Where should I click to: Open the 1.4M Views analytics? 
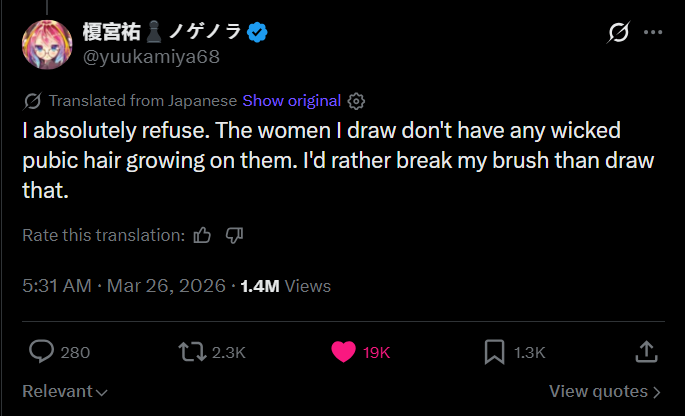[285, 286]
